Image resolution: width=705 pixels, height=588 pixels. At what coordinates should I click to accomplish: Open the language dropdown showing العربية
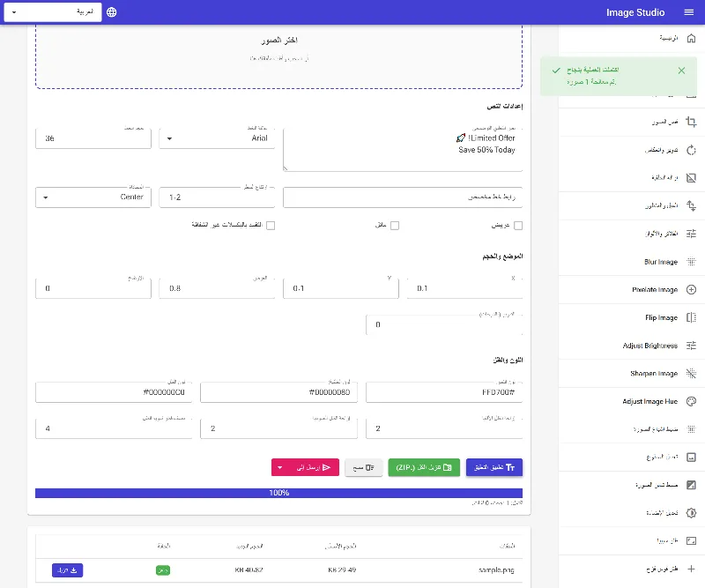coord(53,12)
